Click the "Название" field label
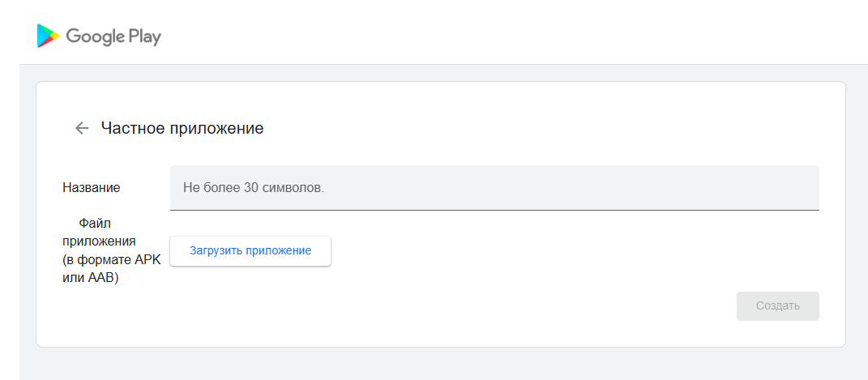 (91, 187)
